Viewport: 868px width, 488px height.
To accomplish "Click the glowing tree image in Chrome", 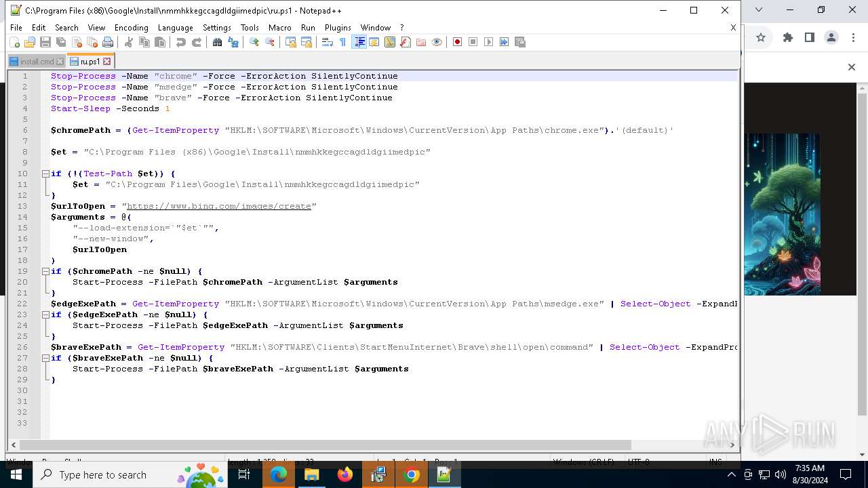I will [x=783, y=214].
